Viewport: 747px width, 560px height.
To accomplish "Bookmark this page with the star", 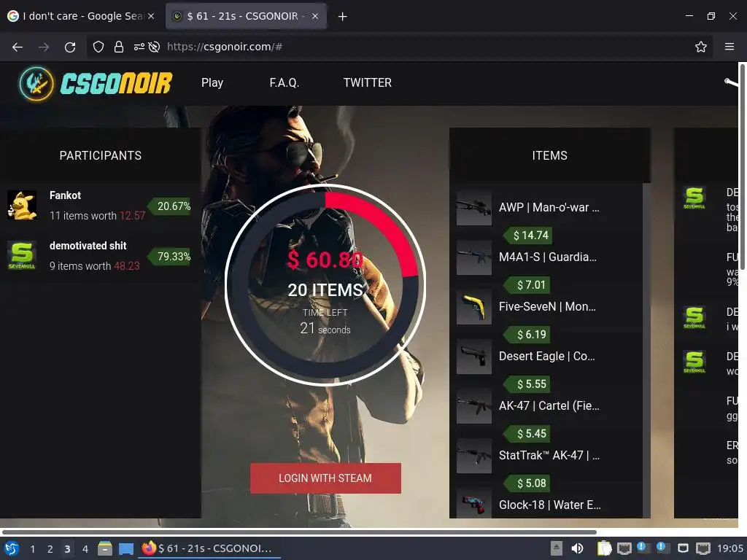I will click(x=700, y=47).
